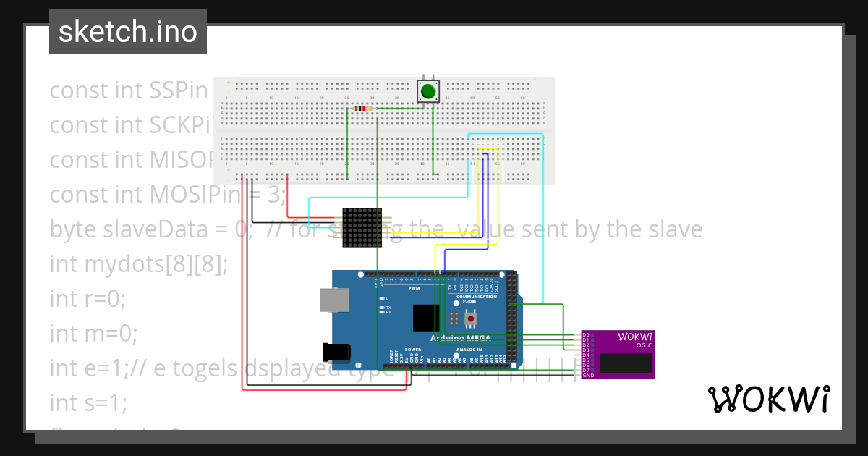
Task: Click the Arduino's black microcontroller chip
Action: pyautogui.click(x=426, y=317)
